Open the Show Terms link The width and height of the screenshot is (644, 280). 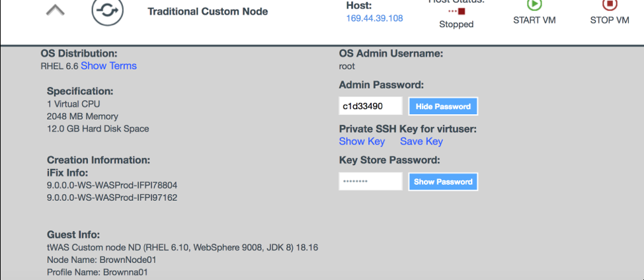(108, 65)
